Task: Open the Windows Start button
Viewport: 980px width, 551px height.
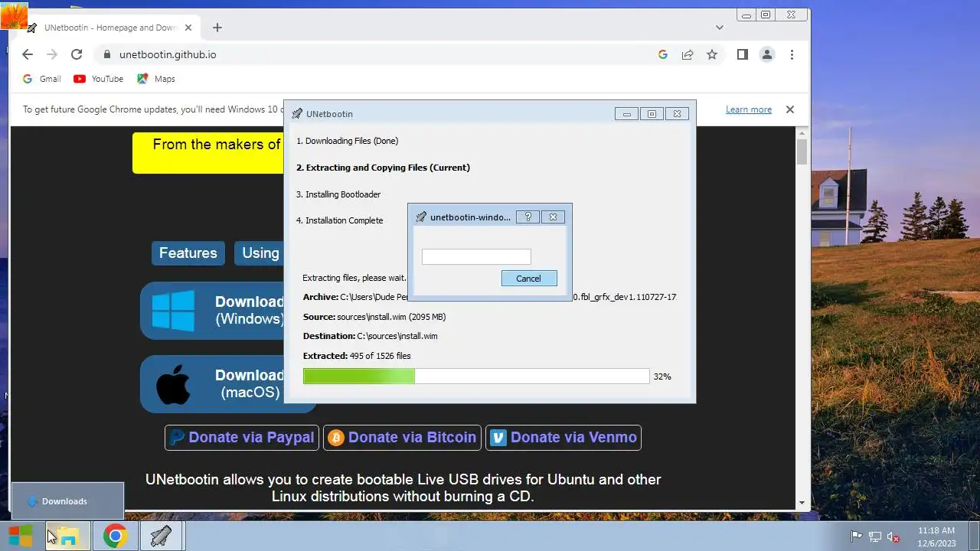Action: click(21, 536)
